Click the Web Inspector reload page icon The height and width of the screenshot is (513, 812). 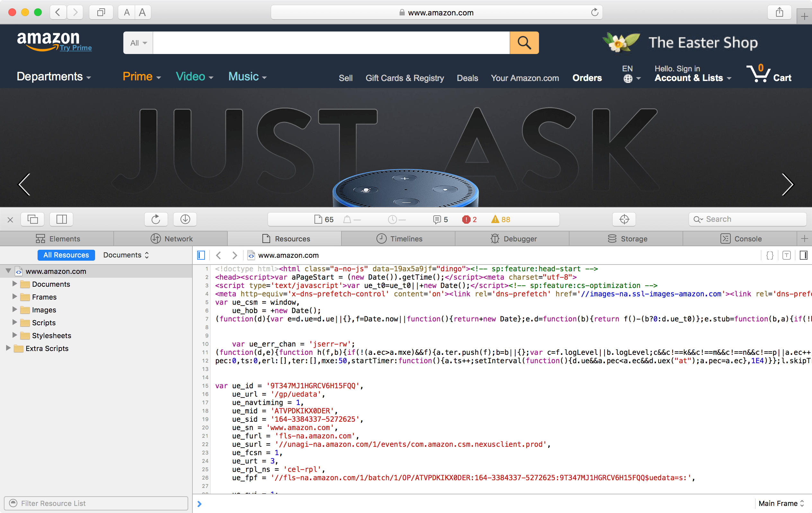(x=156, y=219)
